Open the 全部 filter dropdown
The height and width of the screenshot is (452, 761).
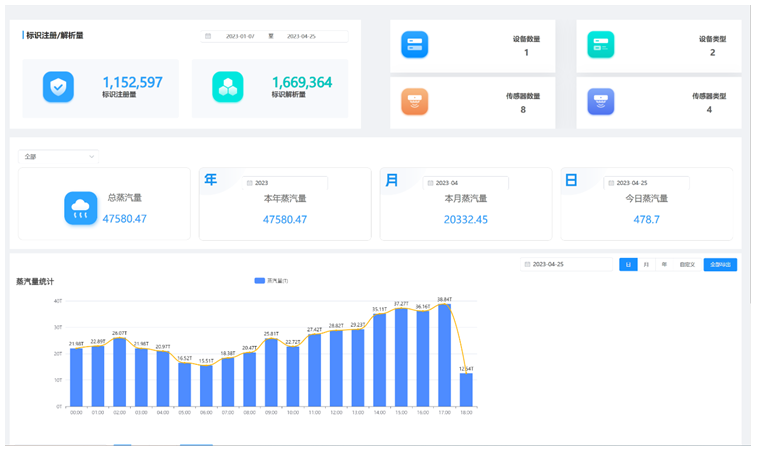[59, 157]
